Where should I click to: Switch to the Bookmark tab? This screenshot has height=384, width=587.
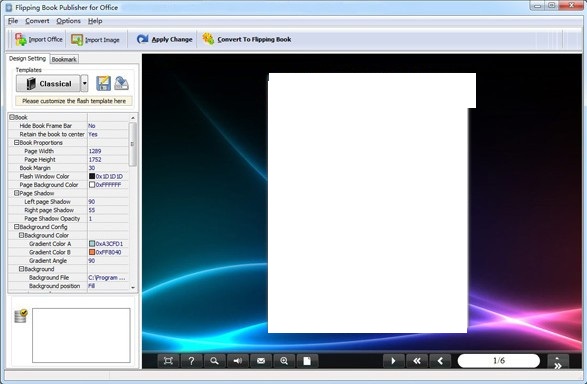pos(64,59)
